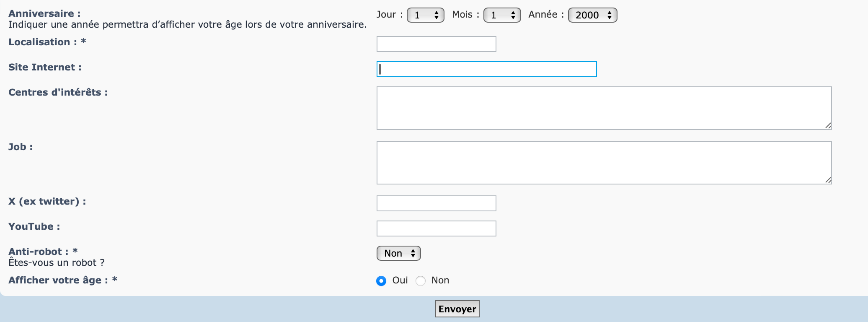Image resolution: width=868 pixels, height=322 pixels.
Task: Click the Centres d'intérêts text area
Action: pos(604,108)
